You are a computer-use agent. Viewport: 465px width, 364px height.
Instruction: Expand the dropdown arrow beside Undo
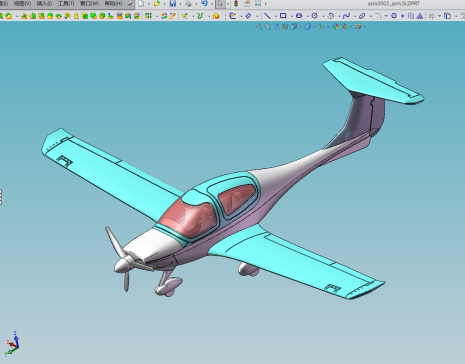pyautogui.click(x=212, y=4)
